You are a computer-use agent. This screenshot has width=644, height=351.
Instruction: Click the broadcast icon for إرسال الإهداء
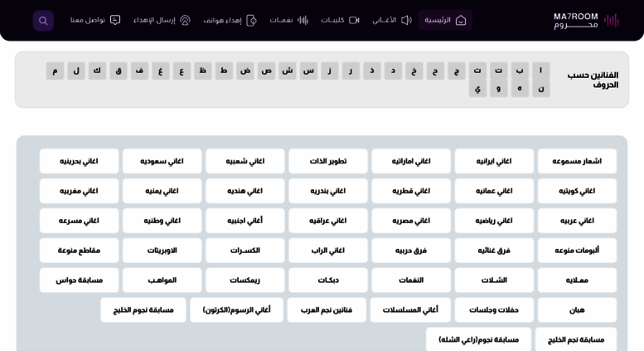[185, 21]
